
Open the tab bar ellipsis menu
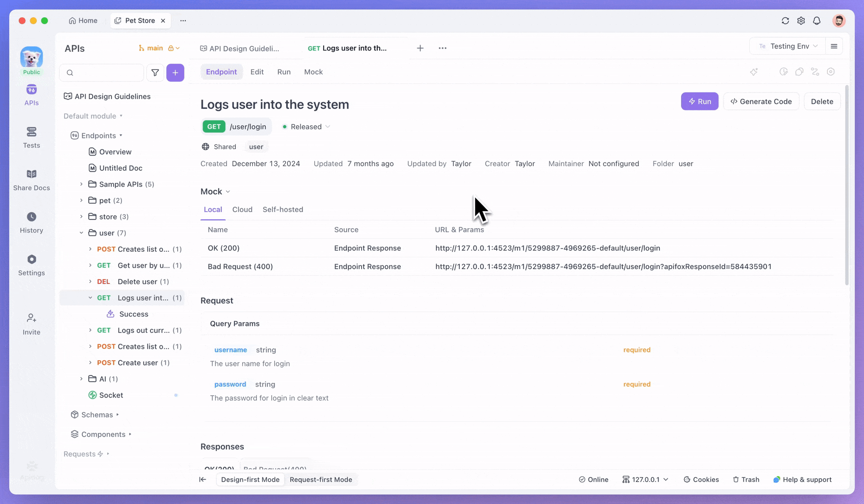[x=443, y=48]
